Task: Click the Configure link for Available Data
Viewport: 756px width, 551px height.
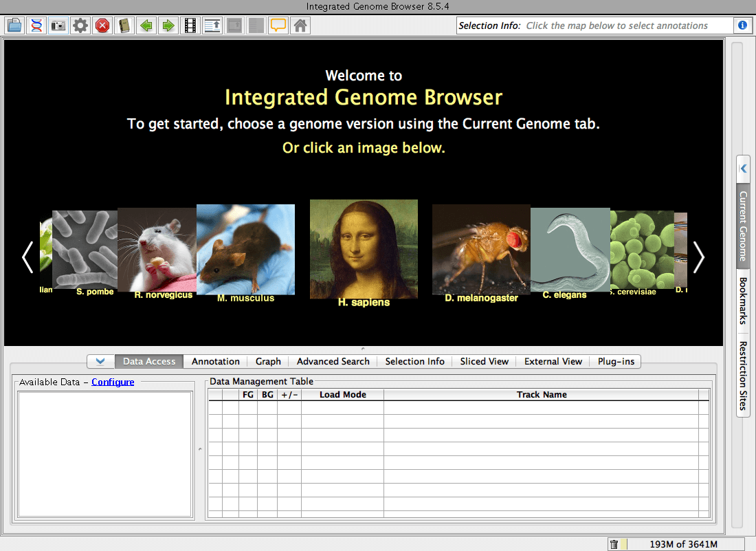Action: click(113, 382)
